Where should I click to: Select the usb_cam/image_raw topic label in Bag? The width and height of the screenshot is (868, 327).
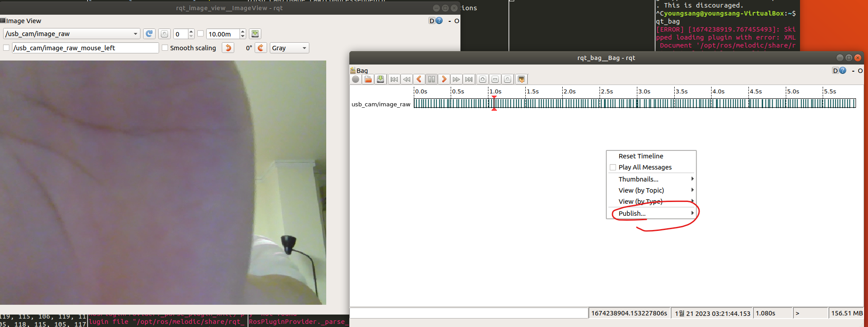pyautogui.click(x=381, y=104)
